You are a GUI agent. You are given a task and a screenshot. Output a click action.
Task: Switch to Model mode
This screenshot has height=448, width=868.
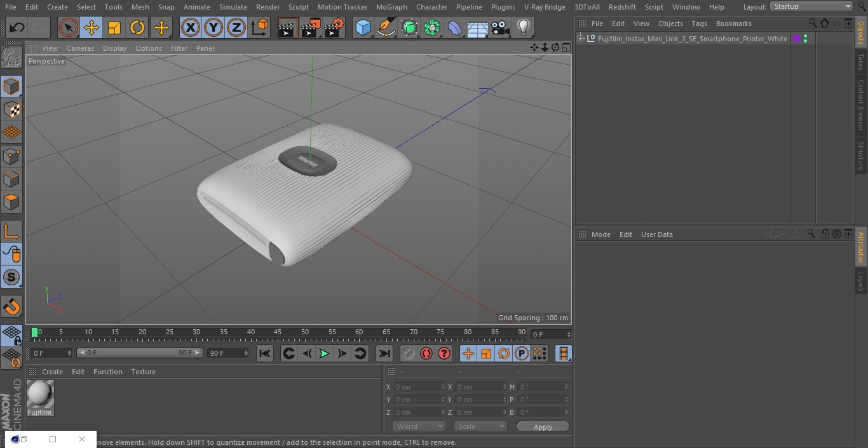(11, 86)
